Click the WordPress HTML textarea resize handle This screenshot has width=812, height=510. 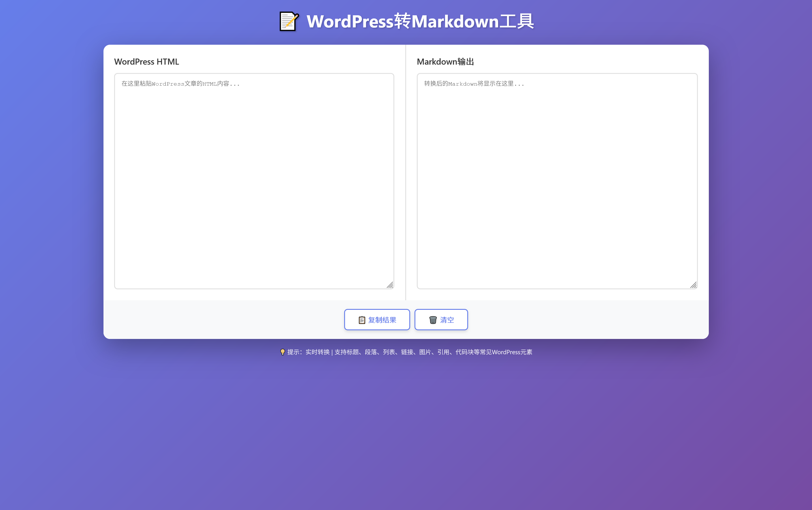(390, 285)
